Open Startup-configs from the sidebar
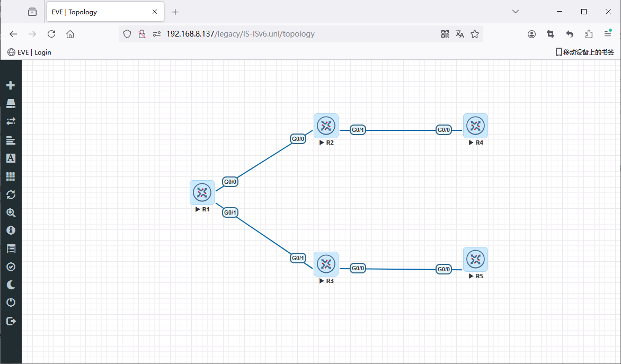Image resolution: width=621 pixels, height=364 pixels. 11,140
